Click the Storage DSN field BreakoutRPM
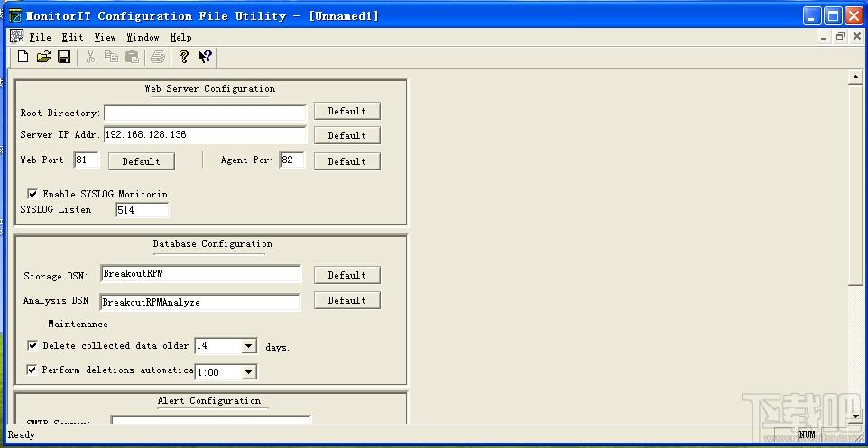 coord(200,273)
